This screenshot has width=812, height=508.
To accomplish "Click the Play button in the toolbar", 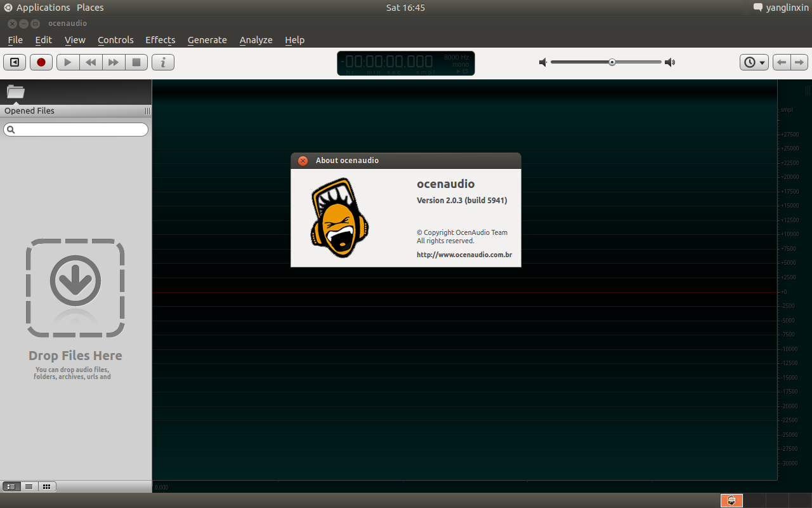I will click(68, 62).
